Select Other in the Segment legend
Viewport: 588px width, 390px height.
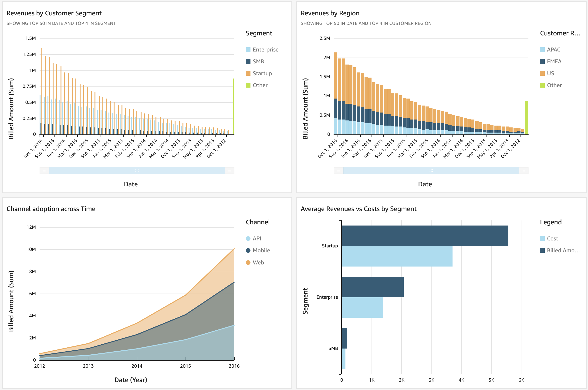(x=257, y=85)
